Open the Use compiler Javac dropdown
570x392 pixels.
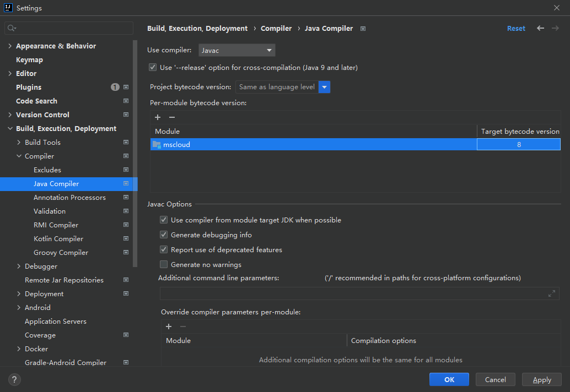pyautogui.click(x=236, y=51)
